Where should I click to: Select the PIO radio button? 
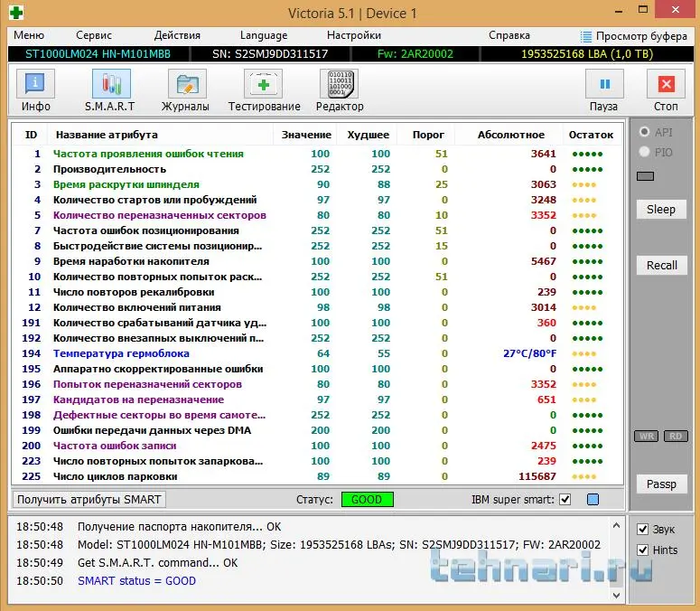pos(644,152)
